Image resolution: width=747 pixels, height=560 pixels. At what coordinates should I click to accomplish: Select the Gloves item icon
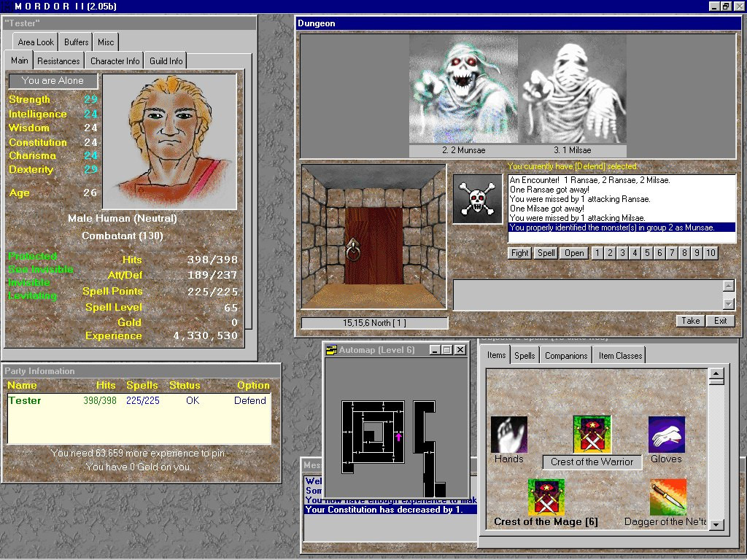pyautogui.click(x=667, y=435)
